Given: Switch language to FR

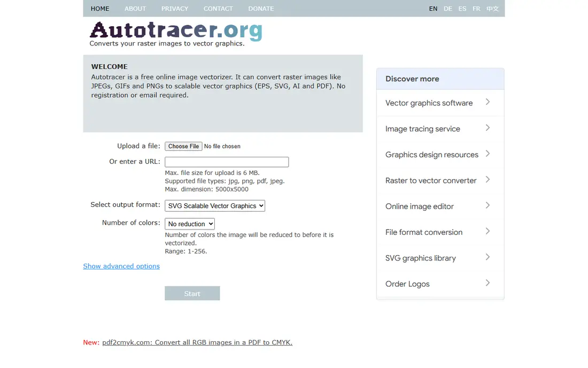Looking at the screenshot, I should pyautogui.click(x=476, y=9).
